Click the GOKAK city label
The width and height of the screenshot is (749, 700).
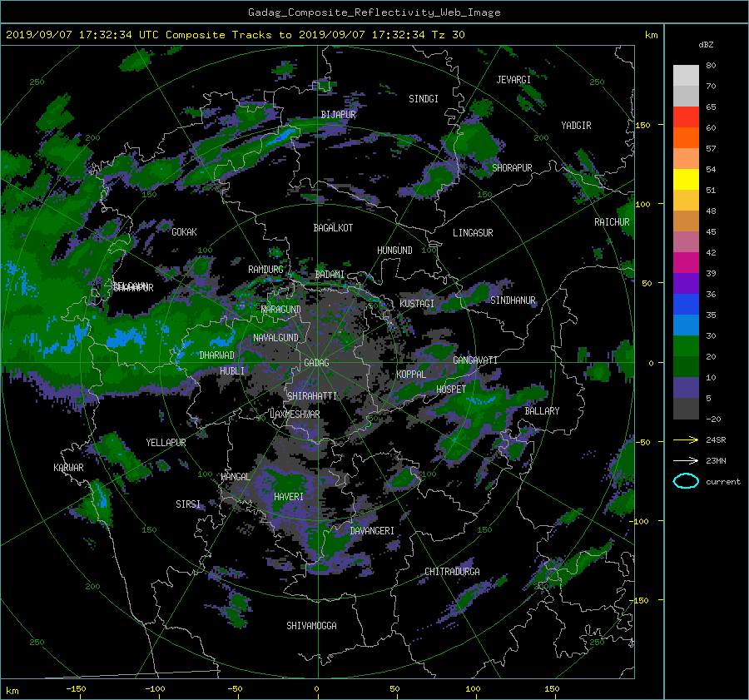(185, 232)
